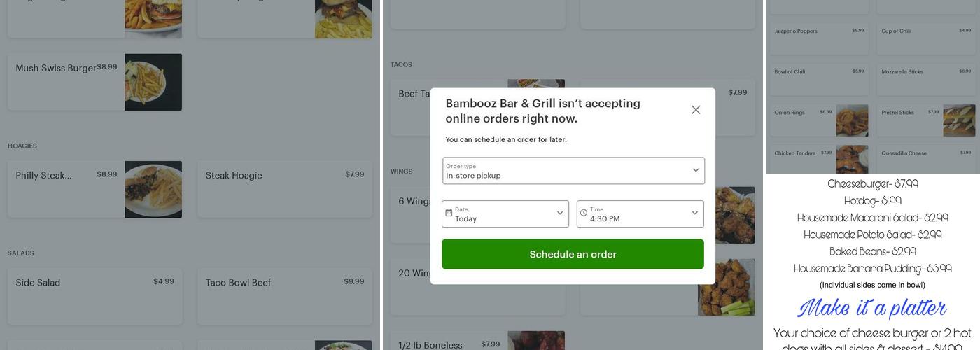980x350 pixels.
Task: Close the online orders dialog
Action: 696,110
